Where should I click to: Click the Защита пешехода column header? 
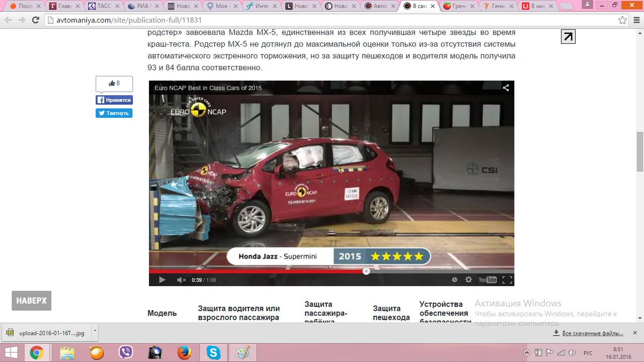391,313
